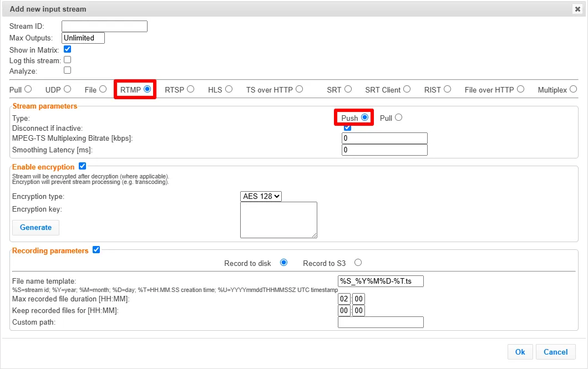
Task: Click the Keep recorded files minutes field
Action: tap(358, 311)
